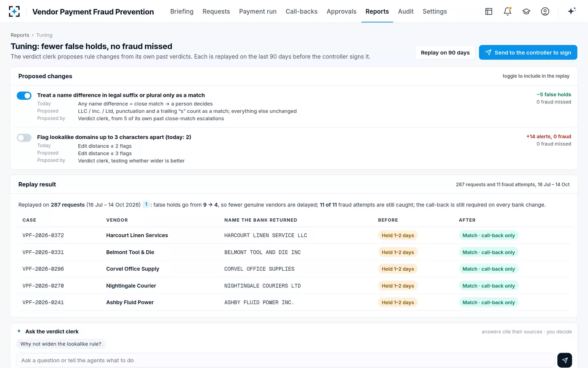588x368 pixels.
Task: Open the user account icon
Action: (x=545, y=11)
